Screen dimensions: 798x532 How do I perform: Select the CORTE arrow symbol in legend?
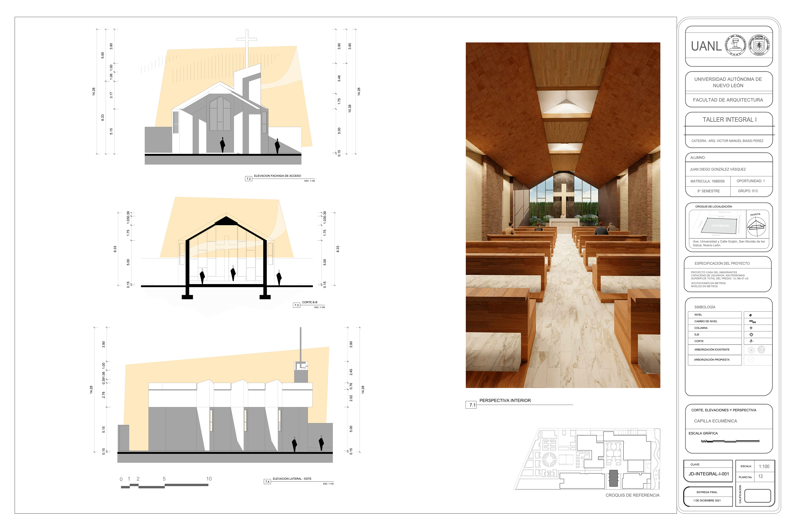751,341
